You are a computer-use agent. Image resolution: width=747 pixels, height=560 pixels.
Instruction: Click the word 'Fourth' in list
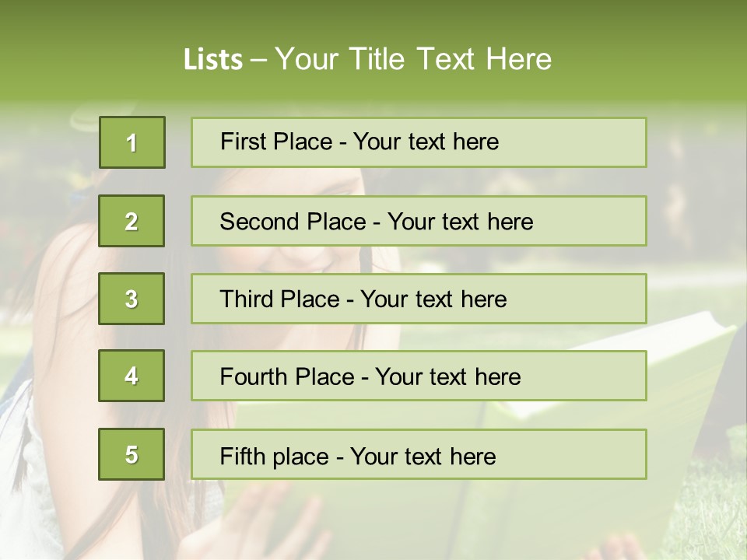[253, 376]
